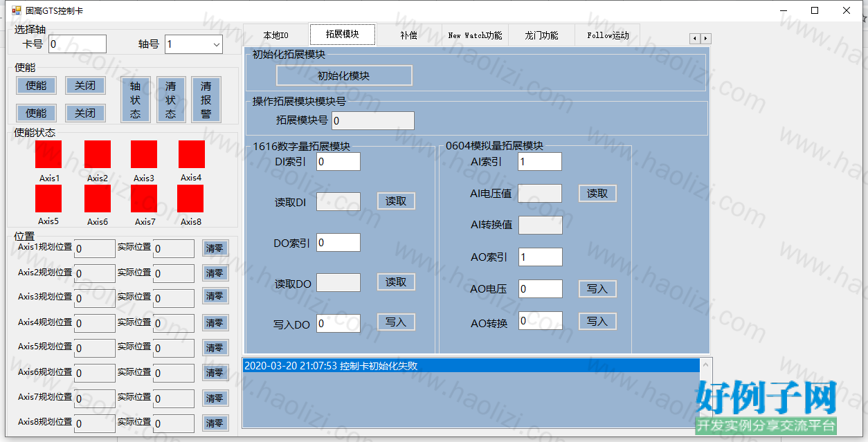
Task: Click the Axis1规划位置 field
Action: [94, 248]
